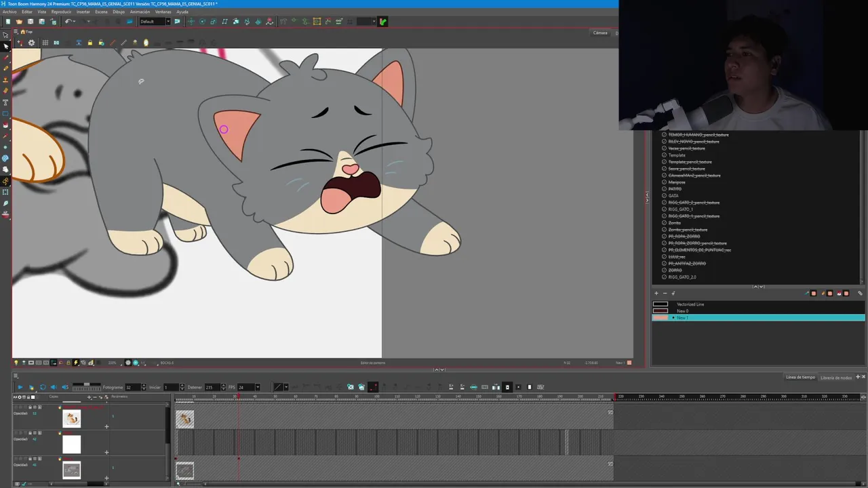This screenshot has width=868, height=488.
Task: Click the cat drawing layer thumbnail
Action: point(71,418)
